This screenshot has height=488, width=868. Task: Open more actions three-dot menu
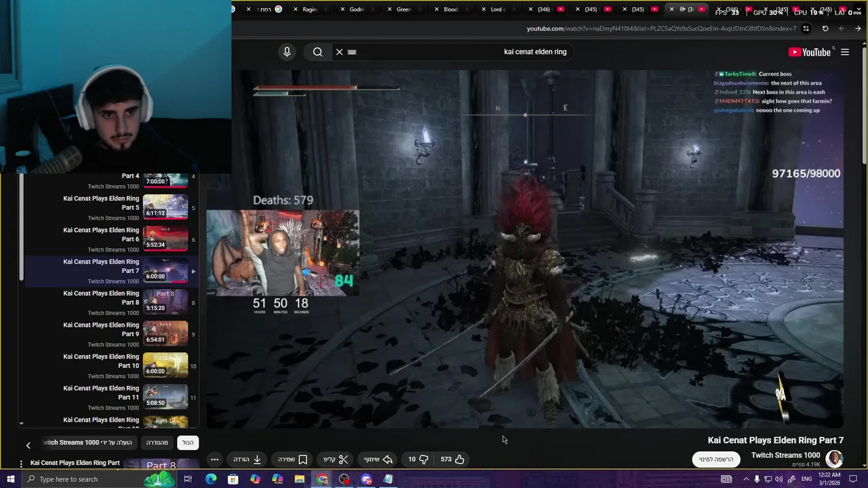(x=214, y=459)
